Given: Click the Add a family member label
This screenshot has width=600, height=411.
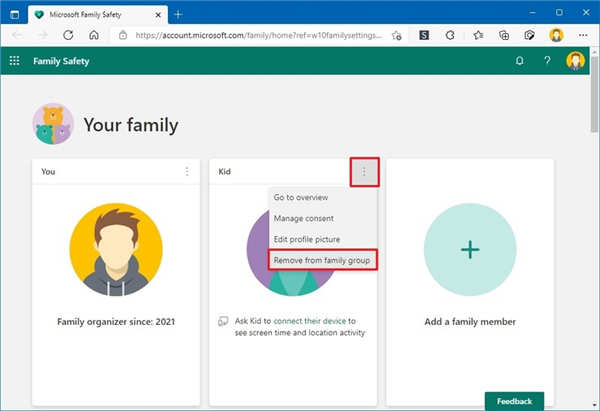Looking at the screenshot, I should pos(470,321).
